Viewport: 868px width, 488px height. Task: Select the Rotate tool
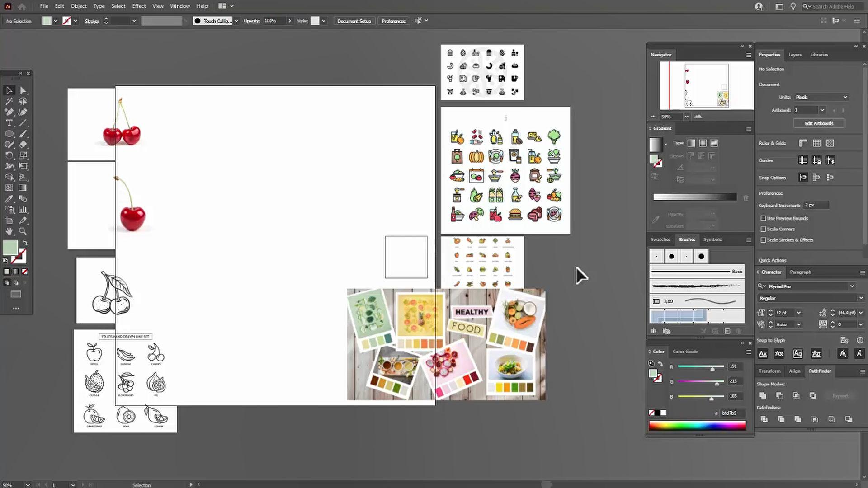tap(9, 155)
